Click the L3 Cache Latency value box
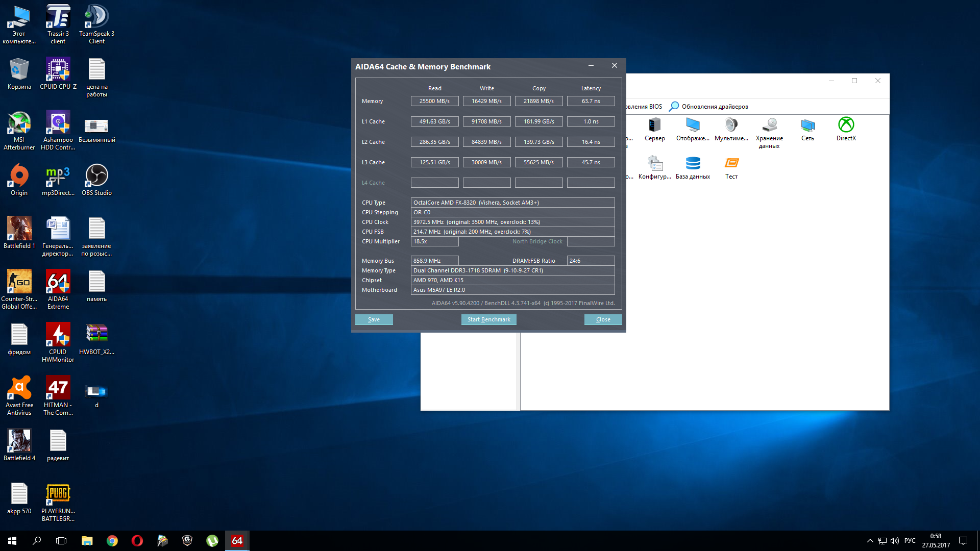The height and width of the screenshot is (551, 980). coord(591,162)
